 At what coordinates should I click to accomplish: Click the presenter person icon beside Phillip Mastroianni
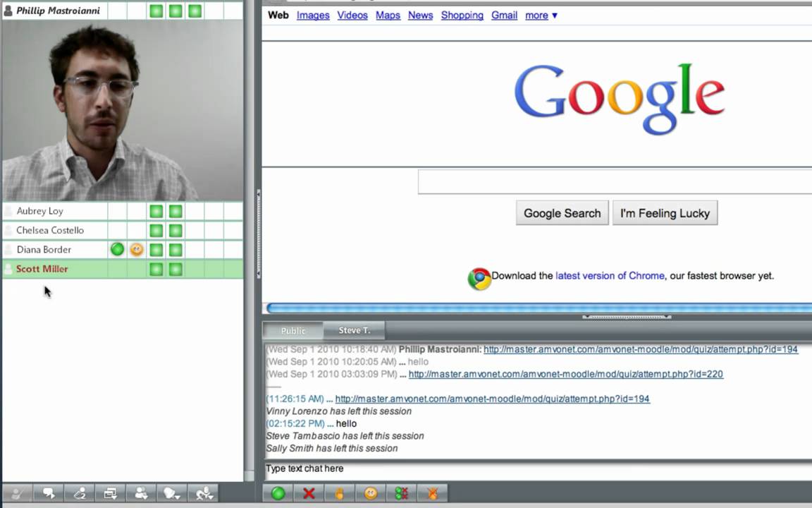point(8,11)
